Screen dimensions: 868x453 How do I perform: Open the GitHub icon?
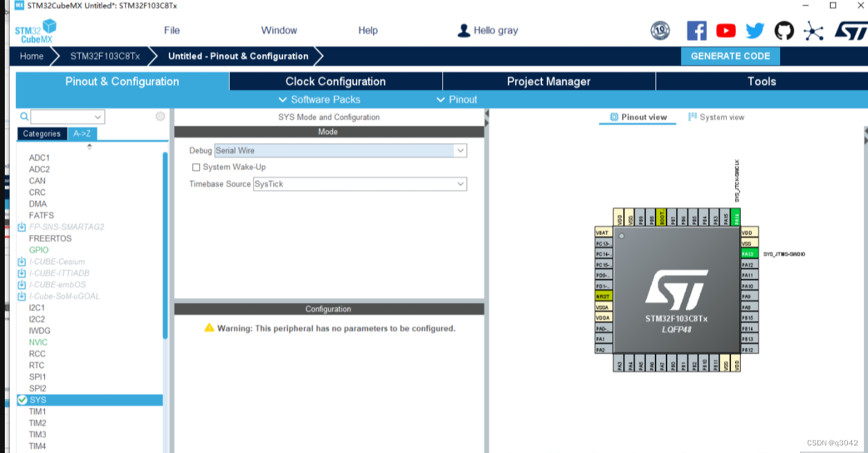click(784, 30)
